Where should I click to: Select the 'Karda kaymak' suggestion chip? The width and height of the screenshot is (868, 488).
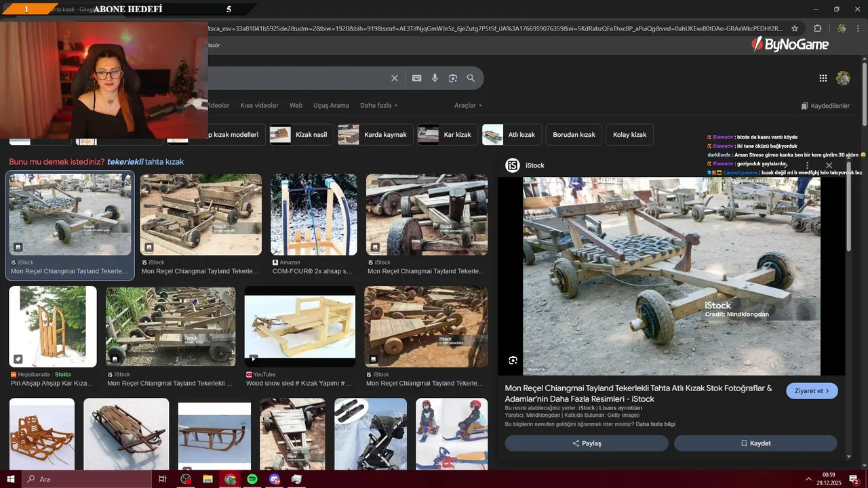[375, 135]
